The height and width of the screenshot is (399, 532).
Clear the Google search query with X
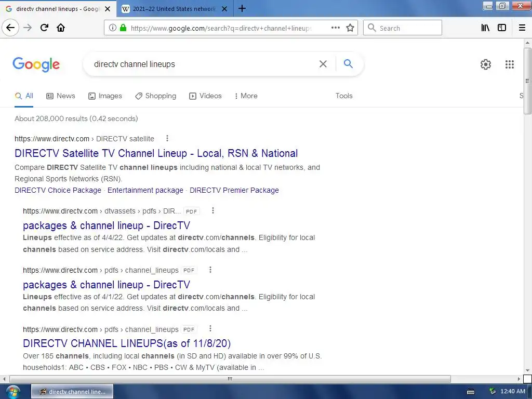(323, 64)
